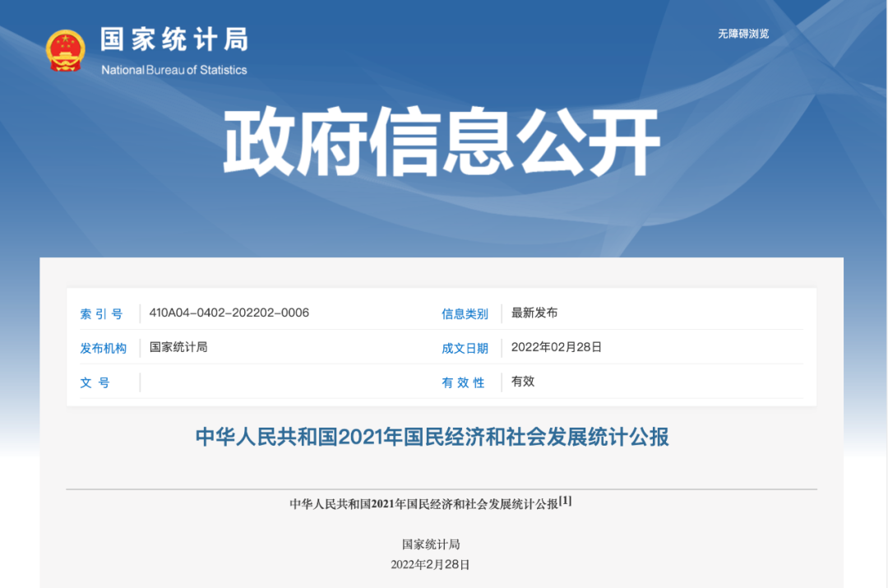Click the blue 2021年统计公报 article title

[432, 438]
